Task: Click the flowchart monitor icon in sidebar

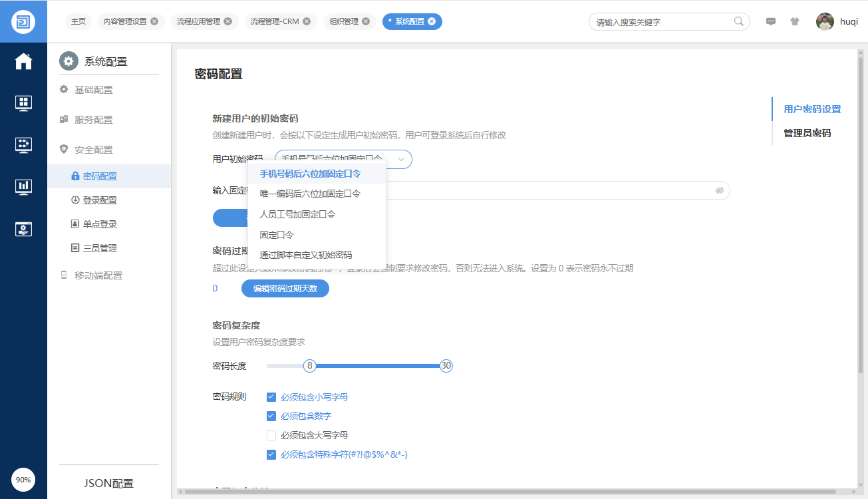Action: pos(23,145)
